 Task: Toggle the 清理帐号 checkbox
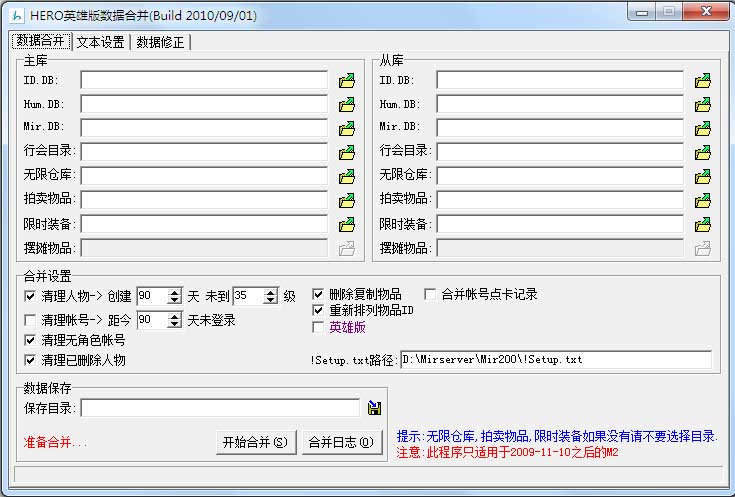[x=30, y=320]
